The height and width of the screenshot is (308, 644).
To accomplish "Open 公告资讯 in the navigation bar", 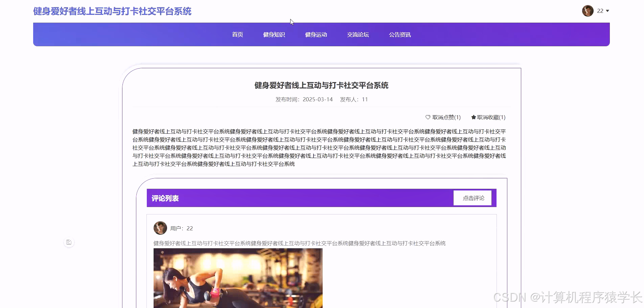I will 400,34.
